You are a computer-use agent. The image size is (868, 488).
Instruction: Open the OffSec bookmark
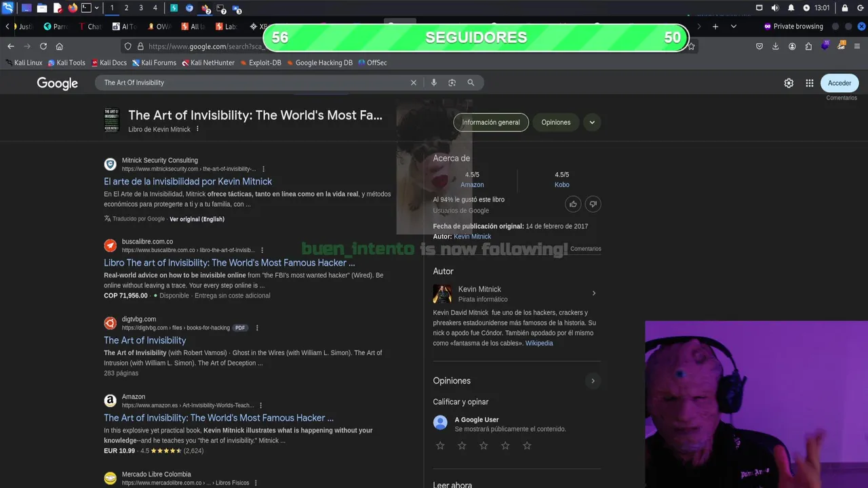click(x=372, y=62)
